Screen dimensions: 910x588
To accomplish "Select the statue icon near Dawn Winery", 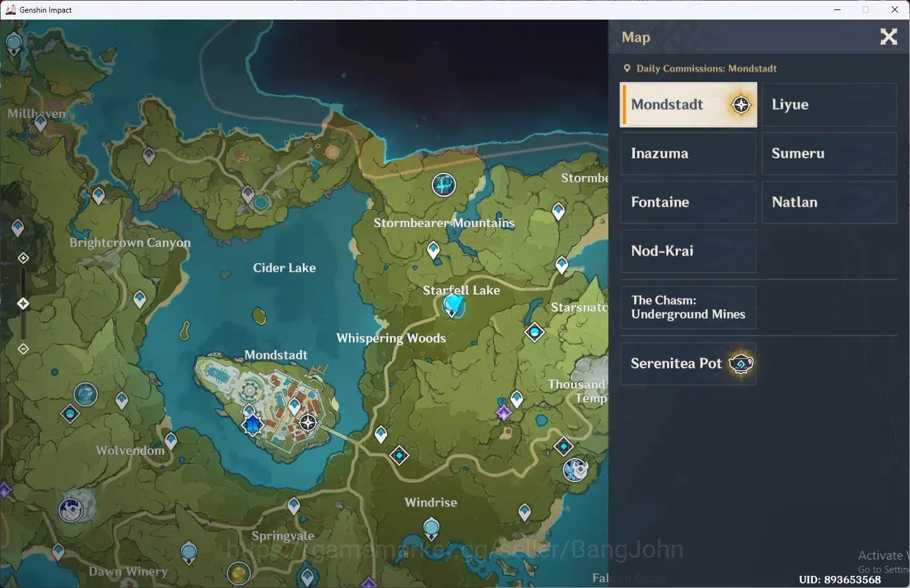I will click(x=189, y=553).
